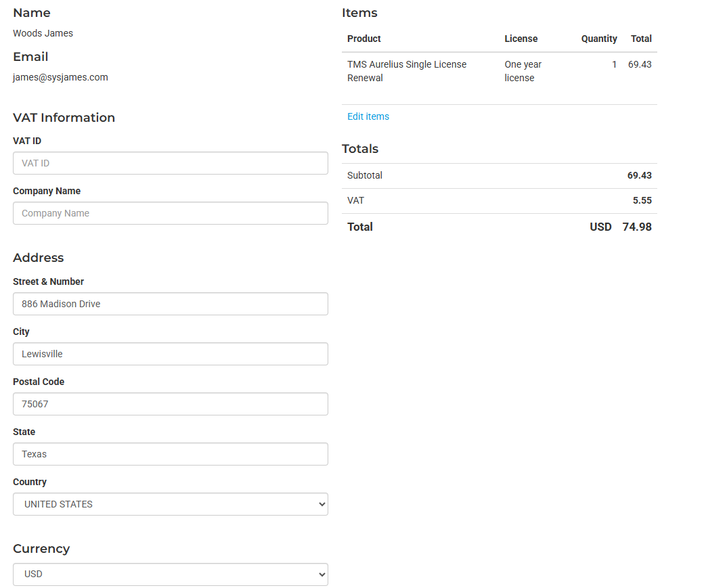Focus the Company Name text box
The height and width of the screenshot is (588, 704).
[x=170, y=213]
